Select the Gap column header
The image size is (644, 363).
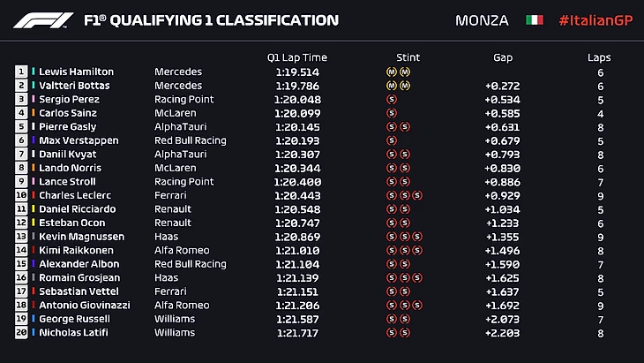point(504,57)
